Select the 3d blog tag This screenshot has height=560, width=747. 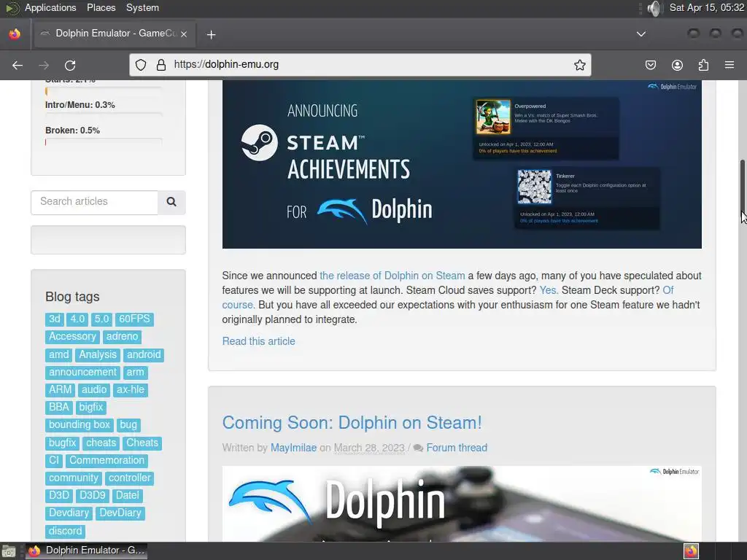point(55,319)
